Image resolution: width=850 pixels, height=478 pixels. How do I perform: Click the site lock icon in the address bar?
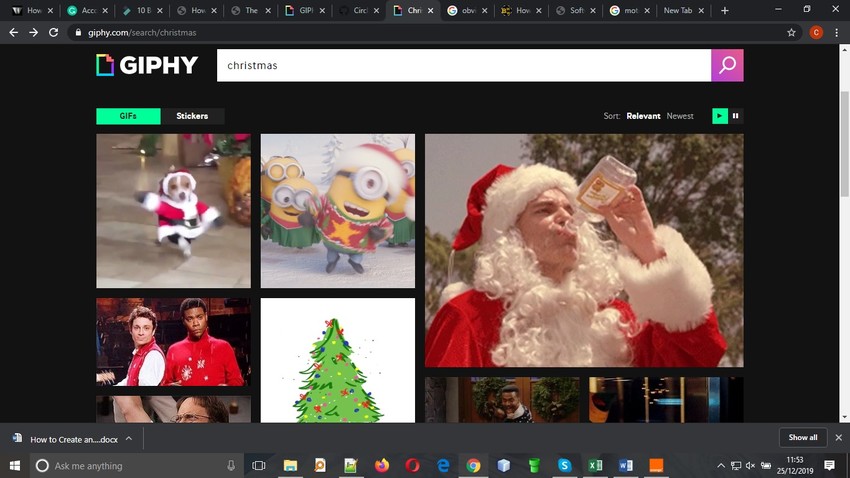pos(79,33)
